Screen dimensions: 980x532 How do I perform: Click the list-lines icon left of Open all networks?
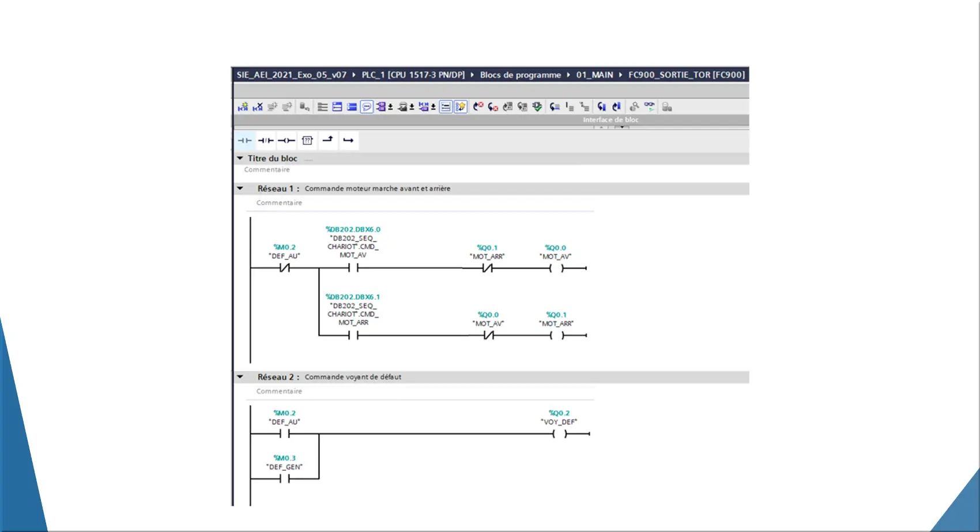(322, 107)
